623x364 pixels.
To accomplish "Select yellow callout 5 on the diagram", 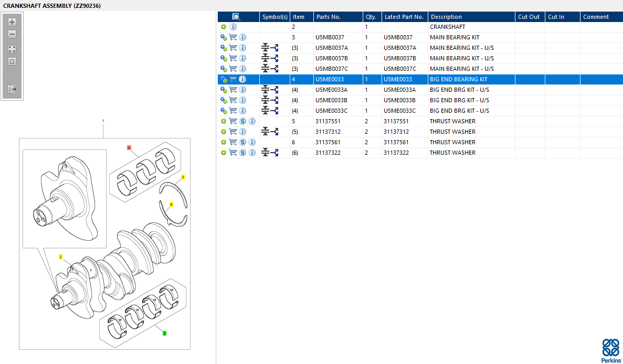I will [183, 177].
